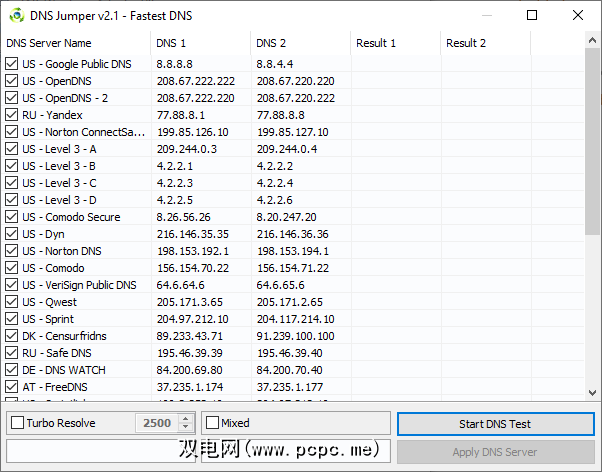Toggle the US - Dyn checkbox
602x472 pixels.
(x=12, y=234)
